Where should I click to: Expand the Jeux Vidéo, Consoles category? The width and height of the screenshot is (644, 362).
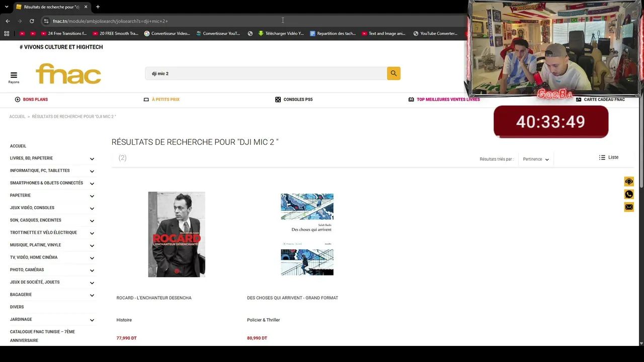92,209
